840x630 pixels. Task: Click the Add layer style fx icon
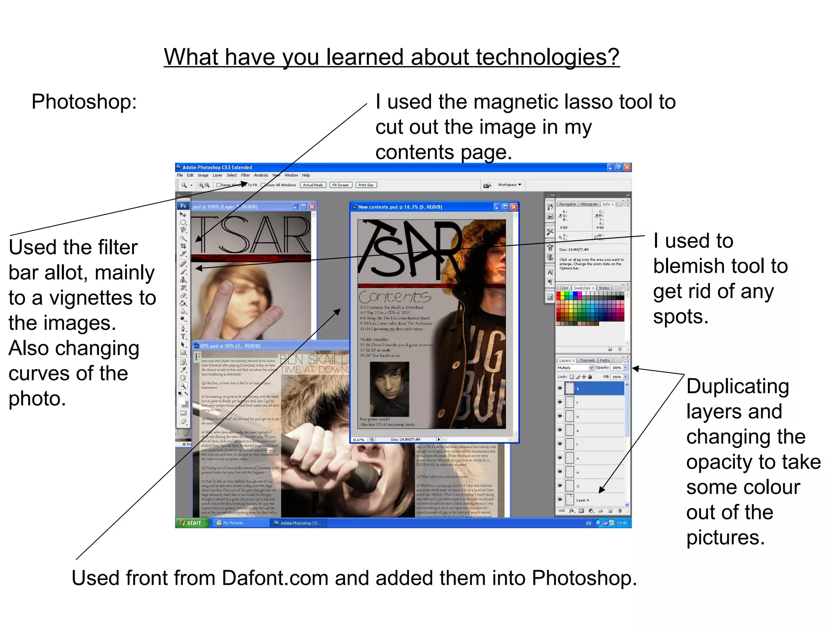(572, 511)
